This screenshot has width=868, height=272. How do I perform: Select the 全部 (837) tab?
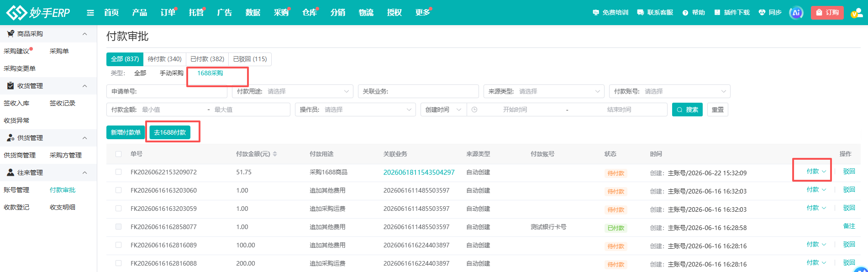[x=125, y=59]
